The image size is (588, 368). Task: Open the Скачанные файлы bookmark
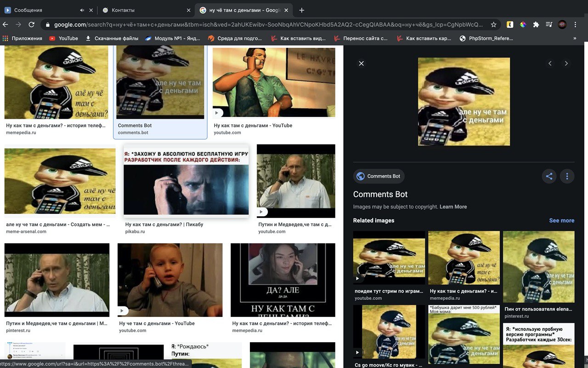click(x=112, y=38)
